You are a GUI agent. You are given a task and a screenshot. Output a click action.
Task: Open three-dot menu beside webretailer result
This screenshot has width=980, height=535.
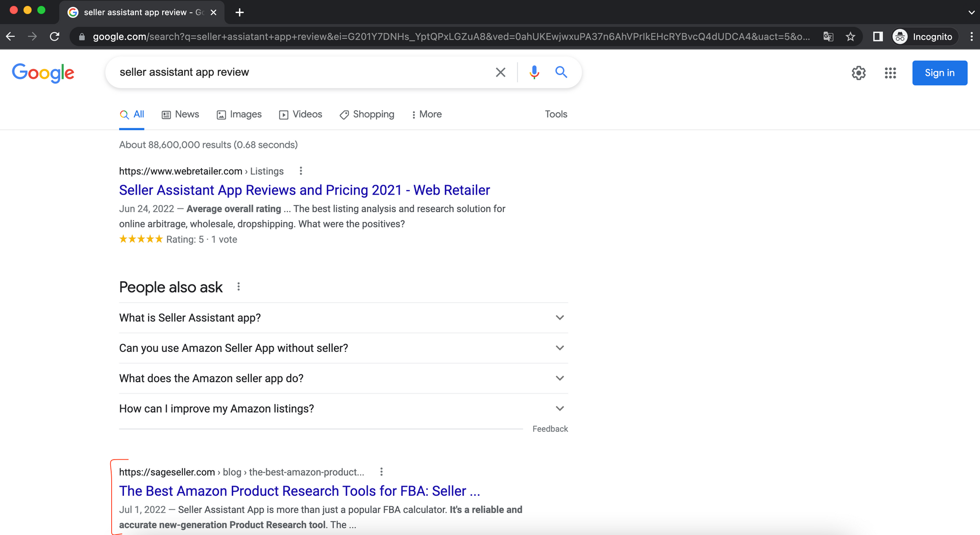click(x=301, y=171)
